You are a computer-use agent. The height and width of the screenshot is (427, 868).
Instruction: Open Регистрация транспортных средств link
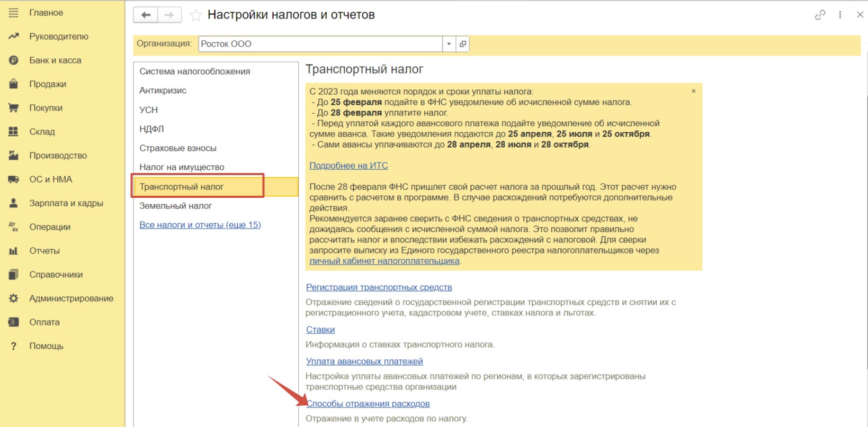pyautogui.click(x=379, y=287)
